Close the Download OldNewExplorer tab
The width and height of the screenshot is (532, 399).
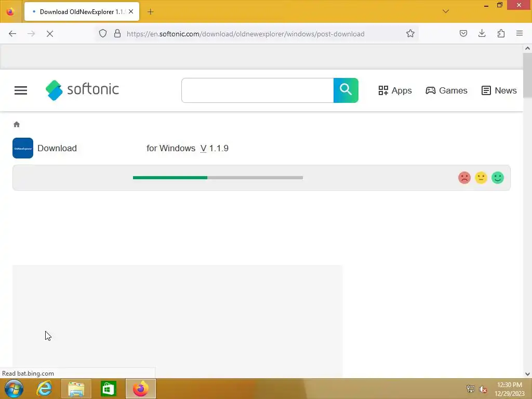tap(131, 11)
